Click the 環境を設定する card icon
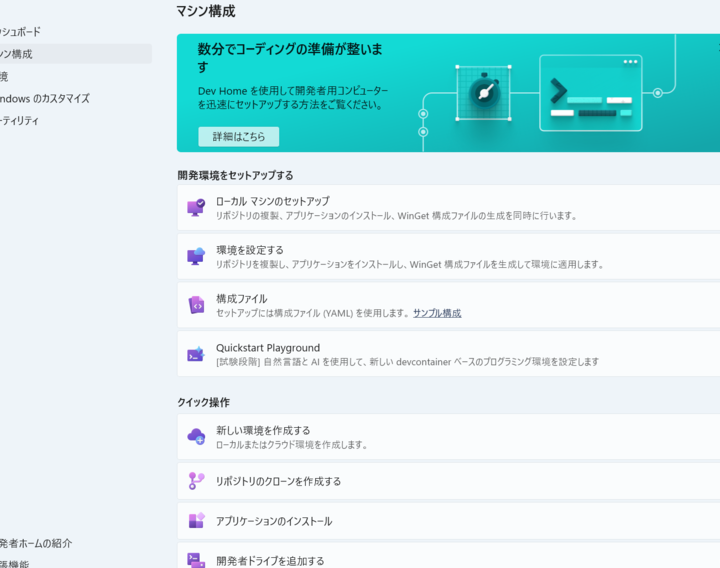 pyautogui.click(x=196, y=257)
